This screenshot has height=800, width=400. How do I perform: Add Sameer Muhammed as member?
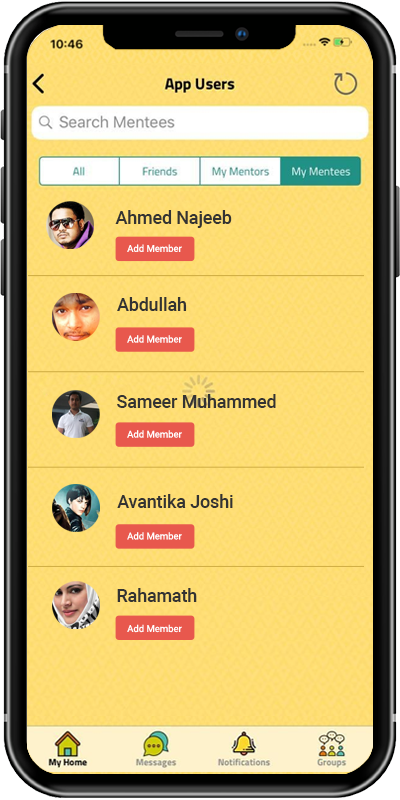pyautogui.click(x=155, y=435)
